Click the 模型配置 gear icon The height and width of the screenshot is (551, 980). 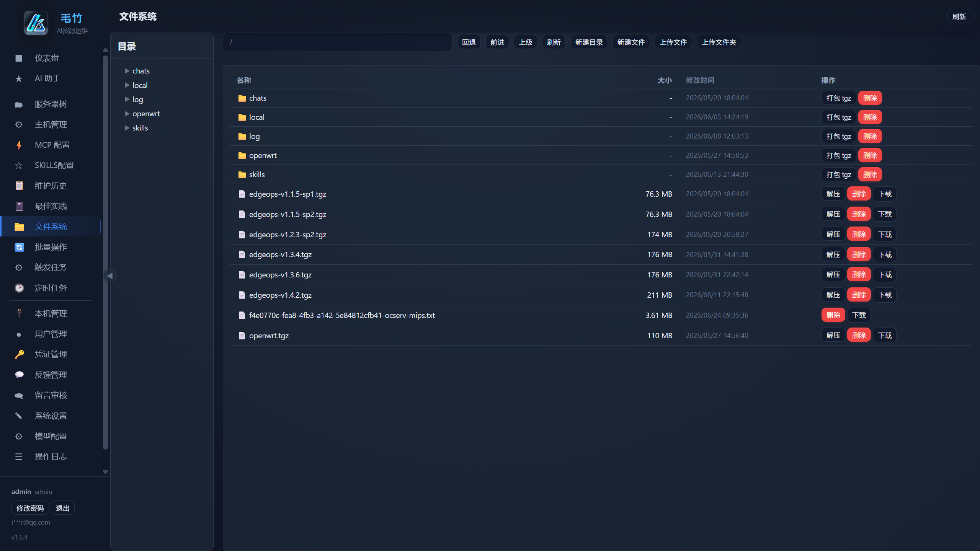19,436
